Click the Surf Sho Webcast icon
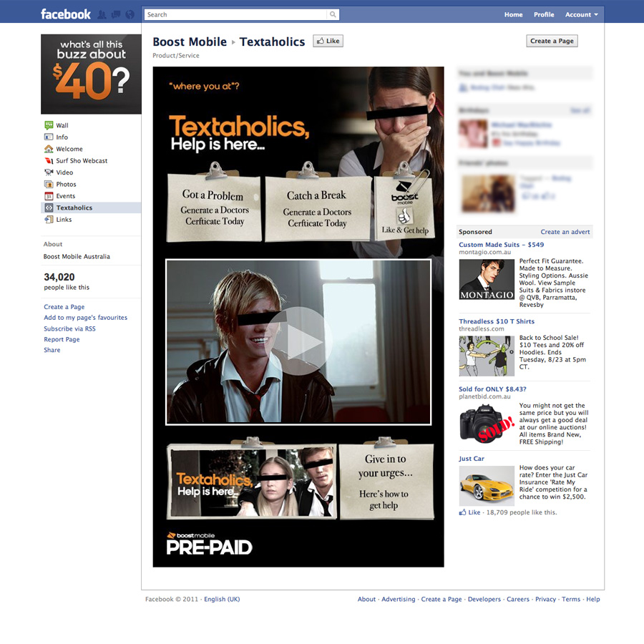This screenshot has width=644, height=644. pyautogui.click(x=49, y=160)
